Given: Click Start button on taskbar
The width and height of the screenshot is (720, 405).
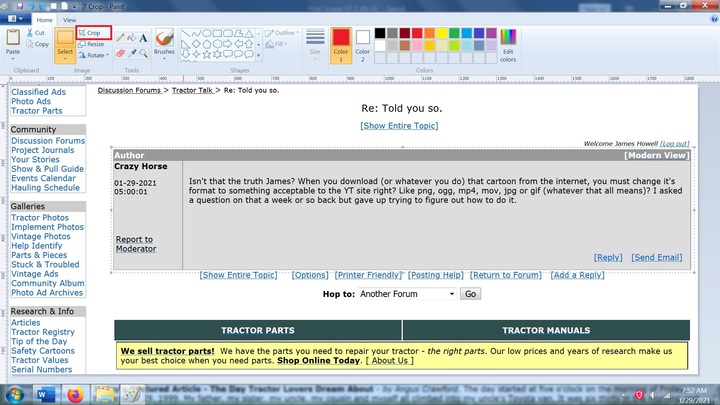Looking at the screenshot, I should (14, 394).
